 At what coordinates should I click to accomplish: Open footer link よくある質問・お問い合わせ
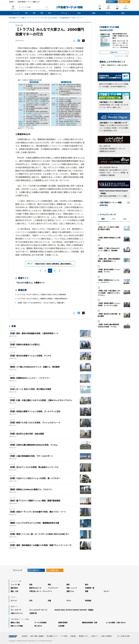tap(116, 622)
